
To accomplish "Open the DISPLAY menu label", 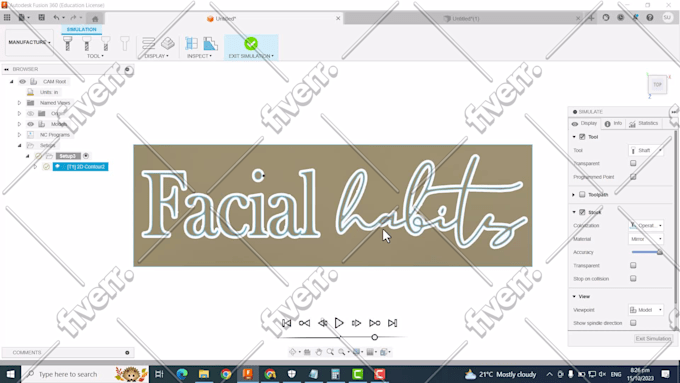I will (157, 56).
